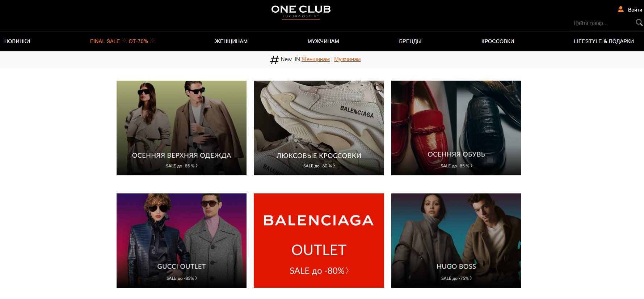Focus the Найти товар search field

click(603, 23)
